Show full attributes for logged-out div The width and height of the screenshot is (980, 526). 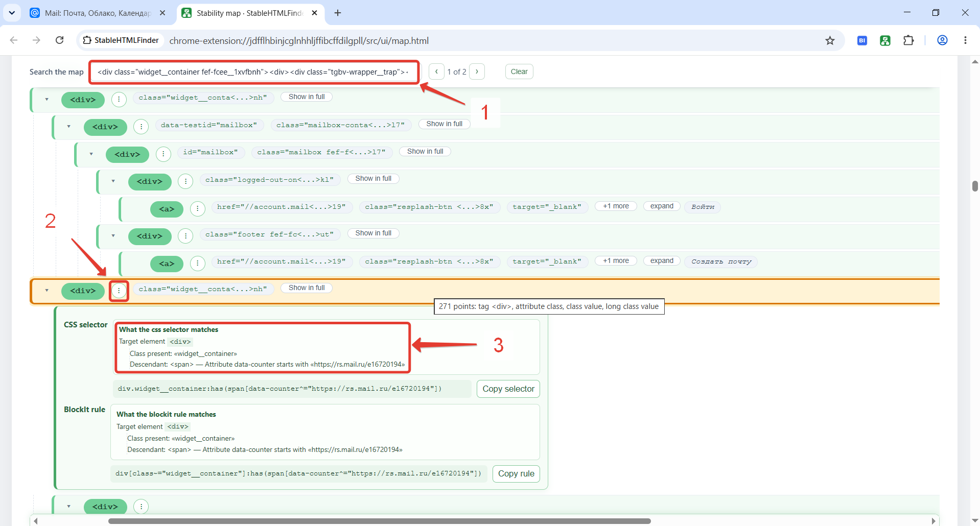[x=374, y=179]
